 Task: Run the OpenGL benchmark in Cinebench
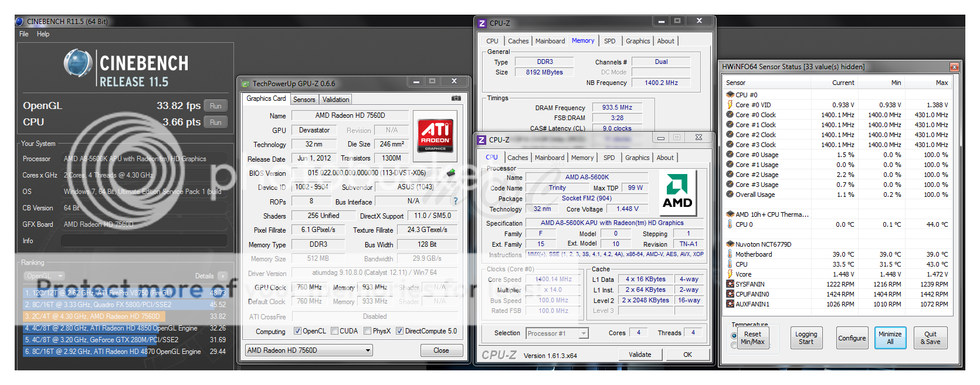point(216,106)
